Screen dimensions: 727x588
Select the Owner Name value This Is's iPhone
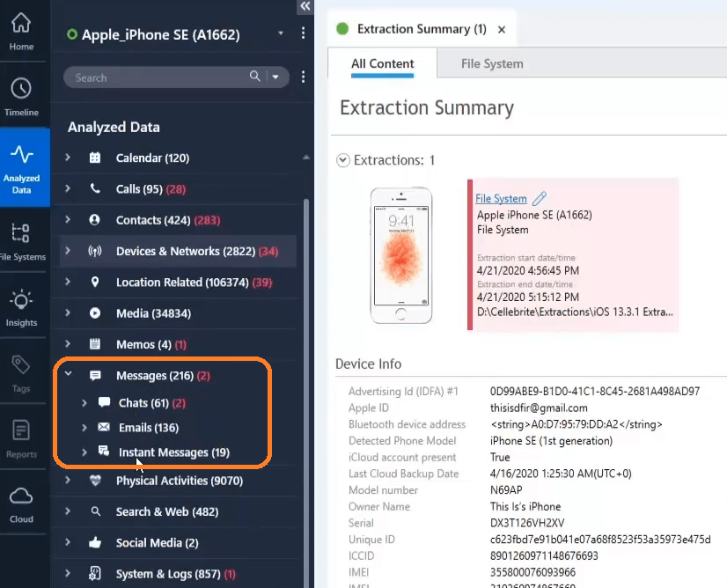(x=525, y=506)
